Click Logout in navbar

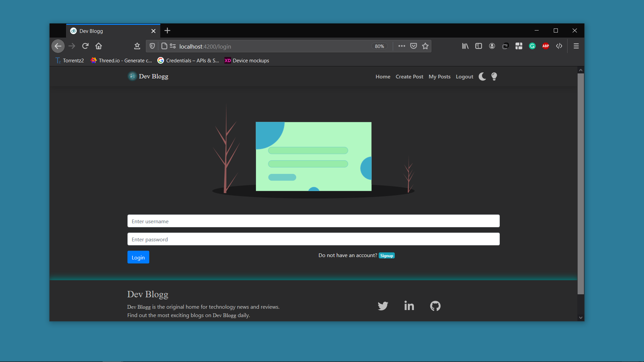[x=464, y=77]
